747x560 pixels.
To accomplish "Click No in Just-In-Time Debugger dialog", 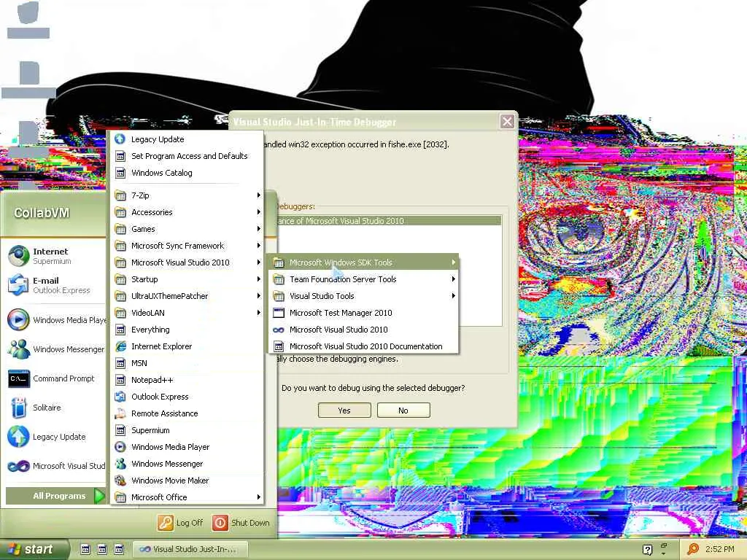I will 403,411.
